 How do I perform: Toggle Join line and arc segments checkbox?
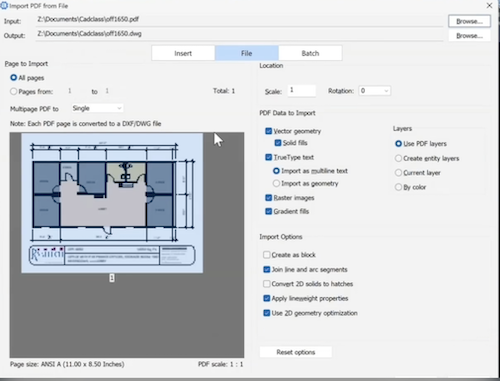pos(267,269)
